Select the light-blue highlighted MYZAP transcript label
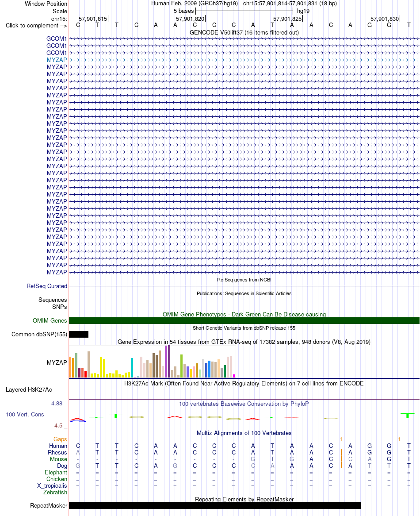 57,60
